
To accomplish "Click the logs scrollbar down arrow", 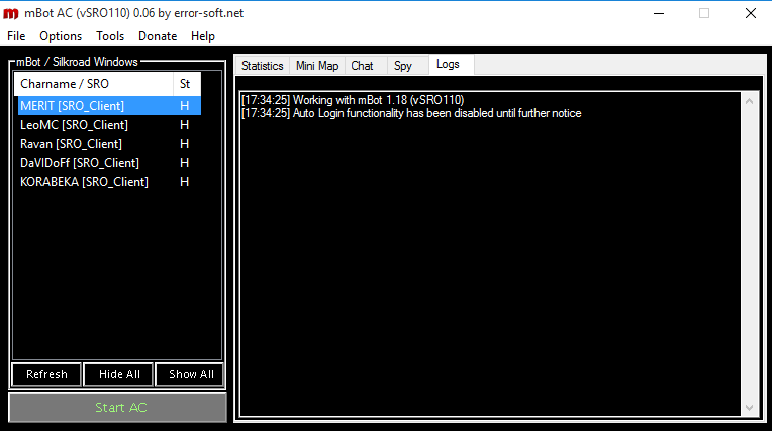I will (x=749, y=407).
